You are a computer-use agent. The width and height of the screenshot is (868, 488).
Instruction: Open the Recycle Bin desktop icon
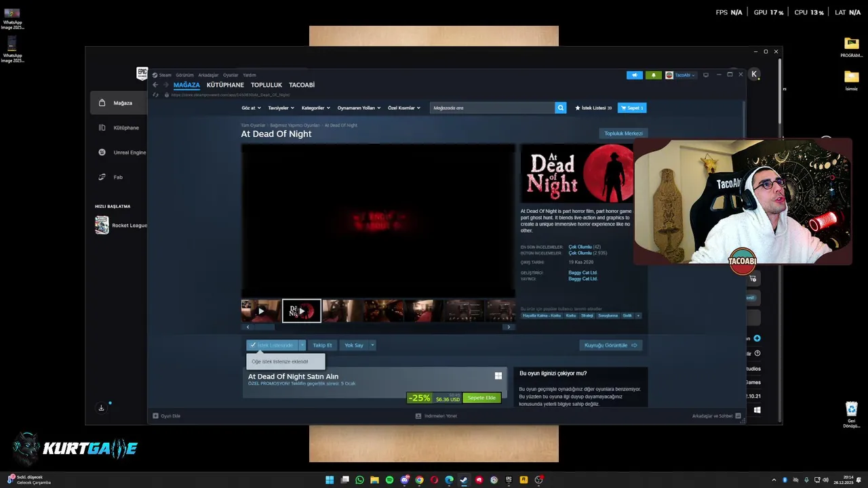point(852,413)
